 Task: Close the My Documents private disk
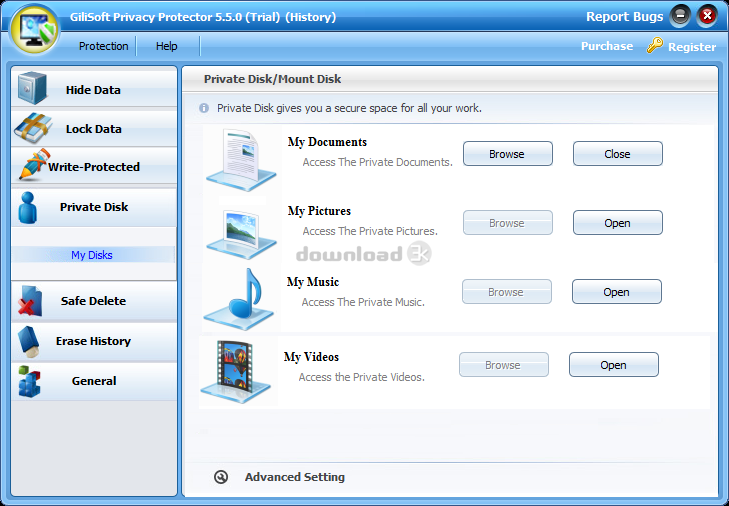617,154
